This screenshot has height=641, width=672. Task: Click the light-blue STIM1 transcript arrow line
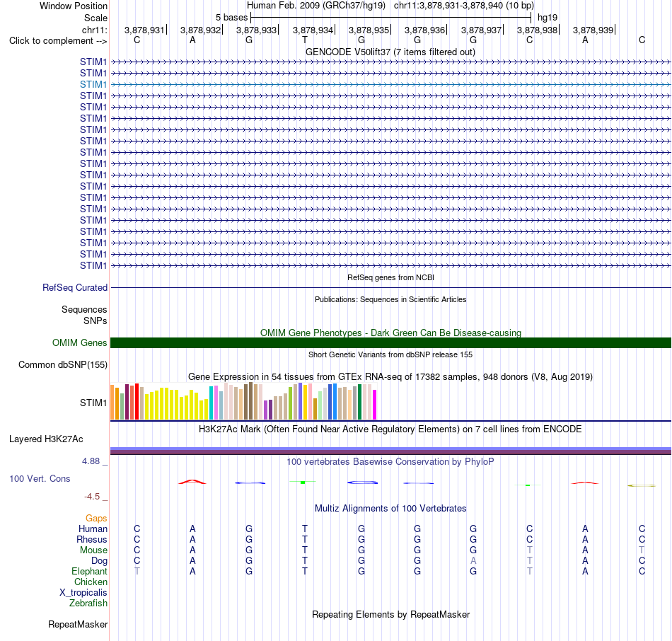390,84
